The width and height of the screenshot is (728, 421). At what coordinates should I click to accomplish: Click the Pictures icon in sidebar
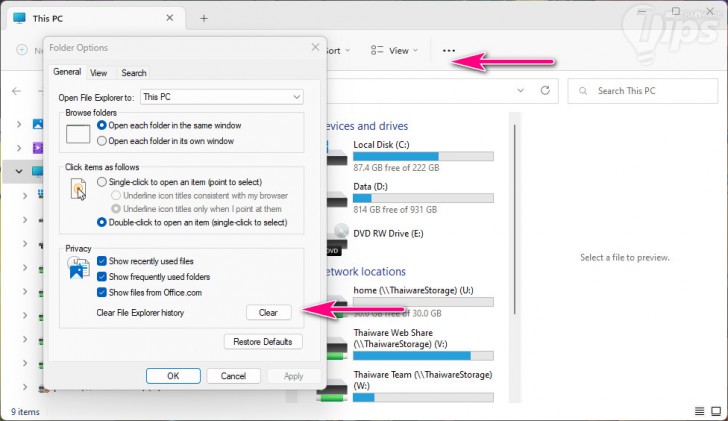[38, 124]
